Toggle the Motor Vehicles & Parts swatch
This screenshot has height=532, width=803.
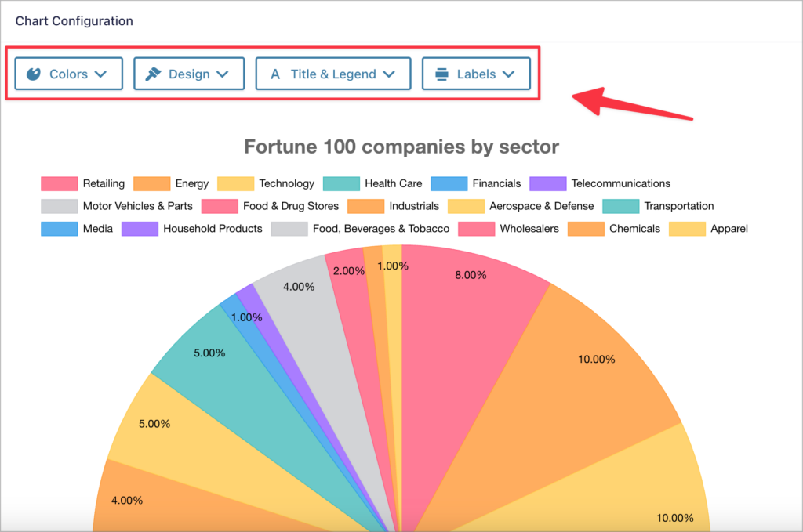pyautogui.click(x=60, y=206)
